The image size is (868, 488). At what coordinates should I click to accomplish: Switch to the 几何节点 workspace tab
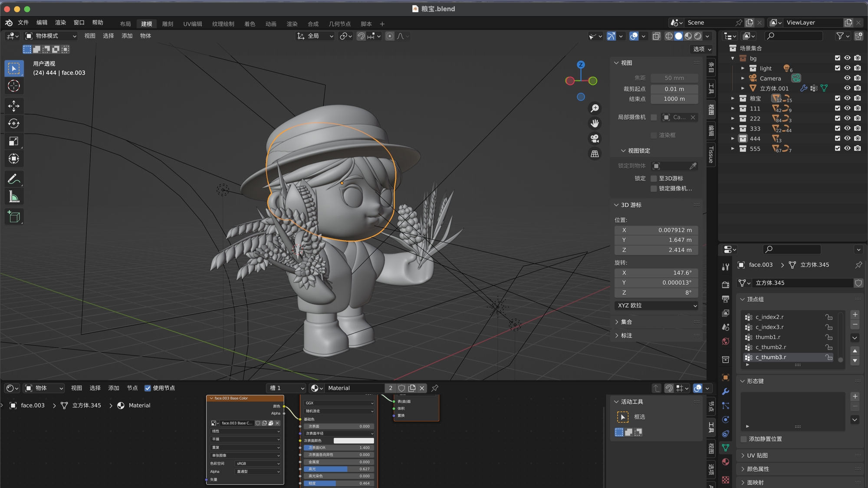pos(339,24)
